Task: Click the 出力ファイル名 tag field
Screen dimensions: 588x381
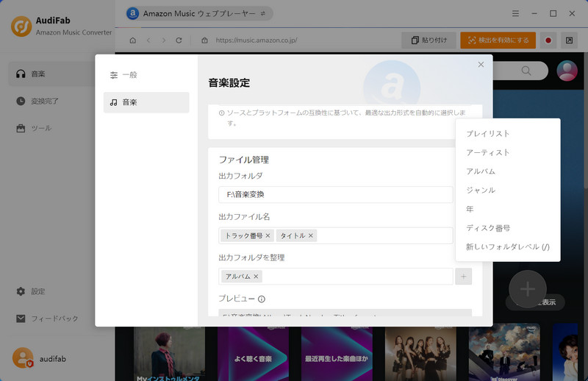Action: click(x=336, y=235)
